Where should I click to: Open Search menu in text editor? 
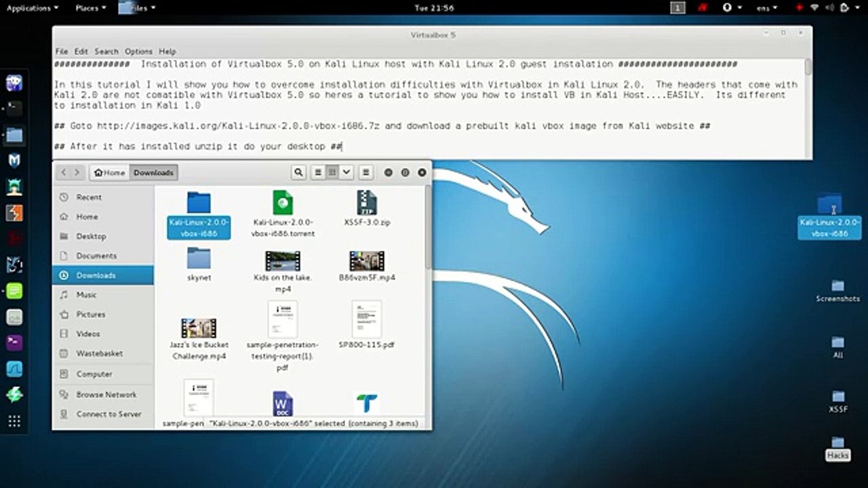(106, 52)
